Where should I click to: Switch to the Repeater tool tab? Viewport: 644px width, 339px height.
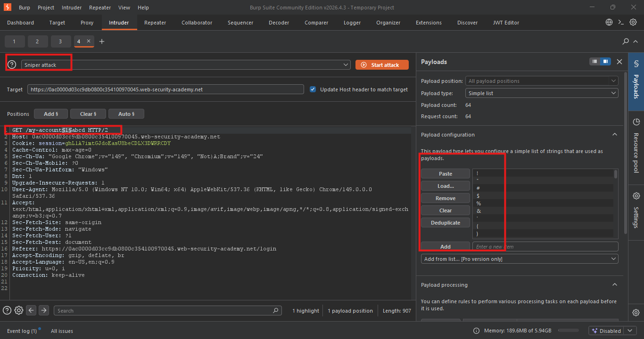155,23
